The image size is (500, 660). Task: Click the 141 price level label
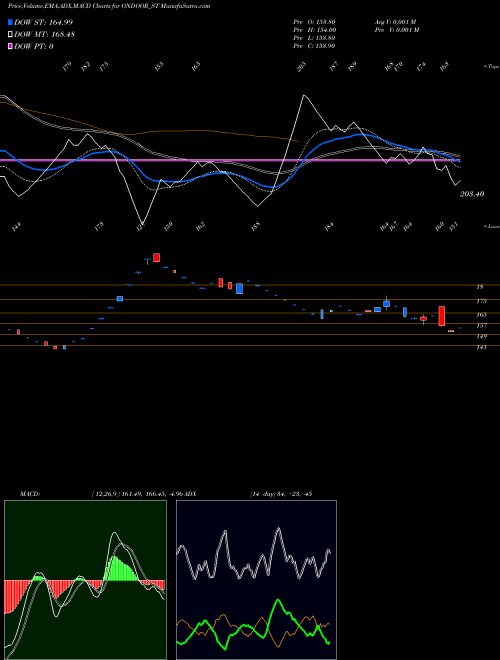[481, 347]
